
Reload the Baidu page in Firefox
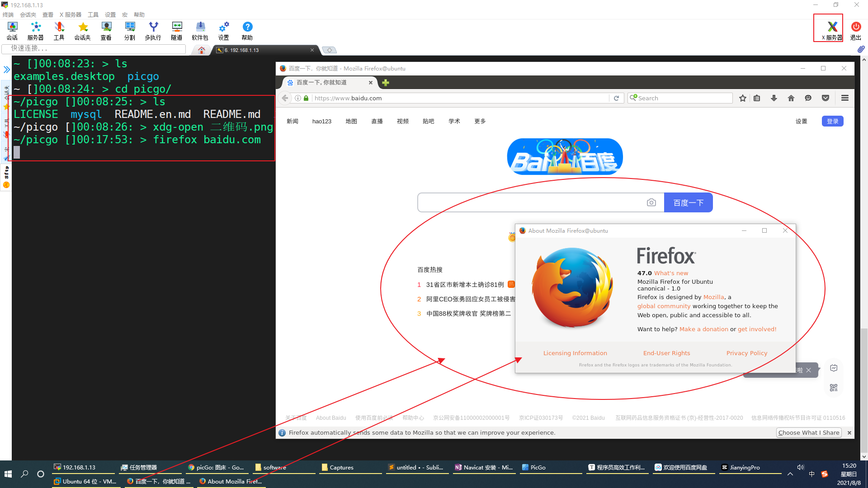click(x=616, y=98)
